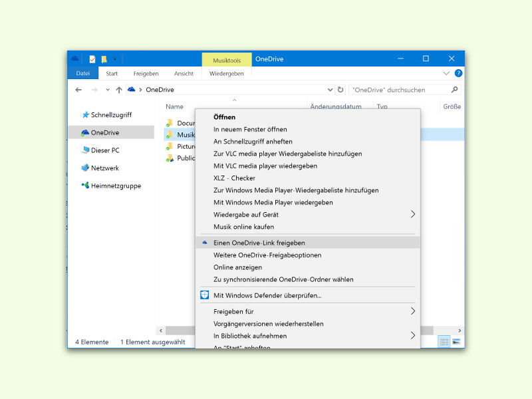Expand the Freigeben für submenu
532x399 pixels.
coord(308,311)
